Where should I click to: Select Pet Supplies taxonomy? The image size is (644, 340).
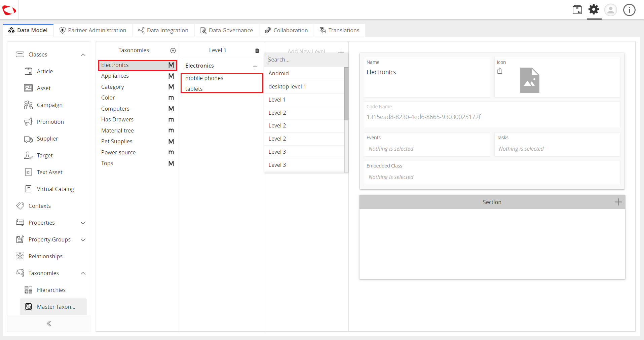click(x=138, y=142)
